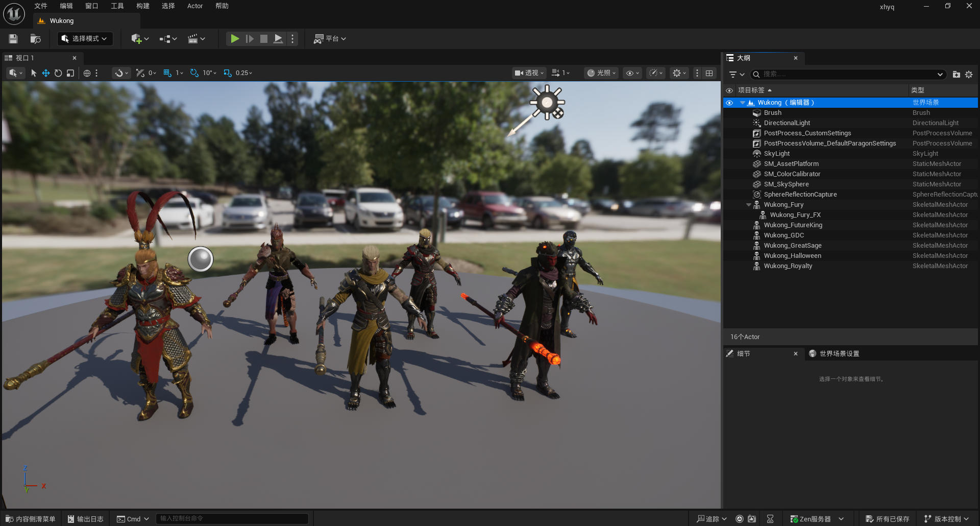Toggle surface snapping icon in viewport toolbar
Image resolution: width=980 pixels, height=526 pixels.
click(x=140, y=73)
